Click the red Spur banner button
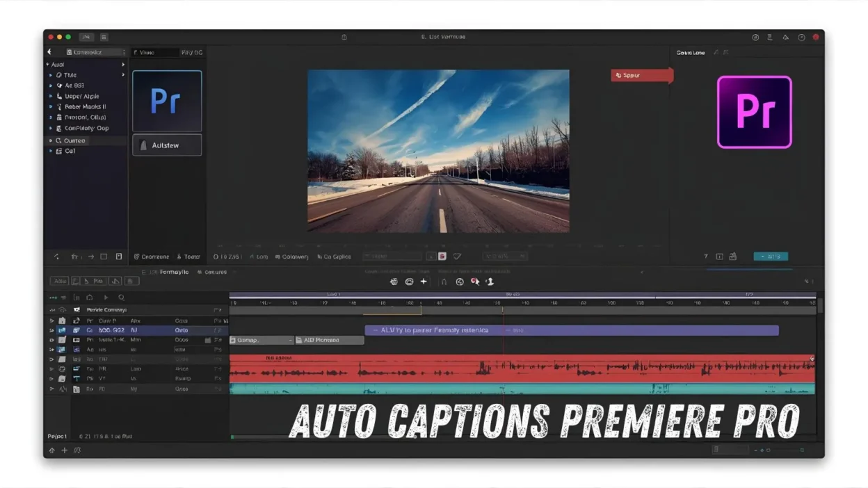868x488 pixels. [x=640, y=75]
